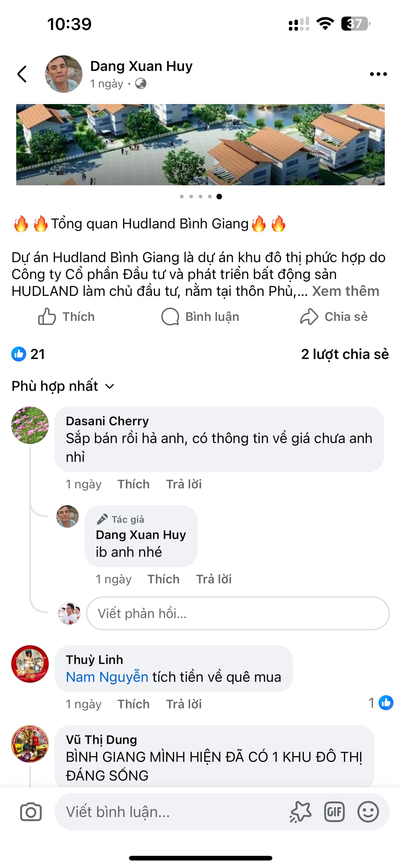The image size is (401, 868).
Task: Tap the back arrow icon
Action: coord(22,74)
